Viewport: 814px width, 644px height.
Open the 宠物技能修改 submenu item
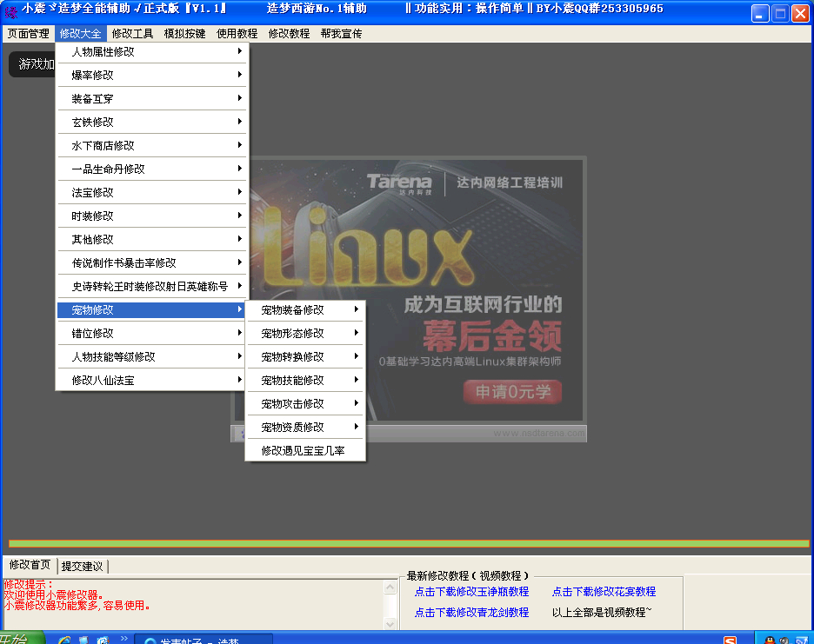[305, 381]
